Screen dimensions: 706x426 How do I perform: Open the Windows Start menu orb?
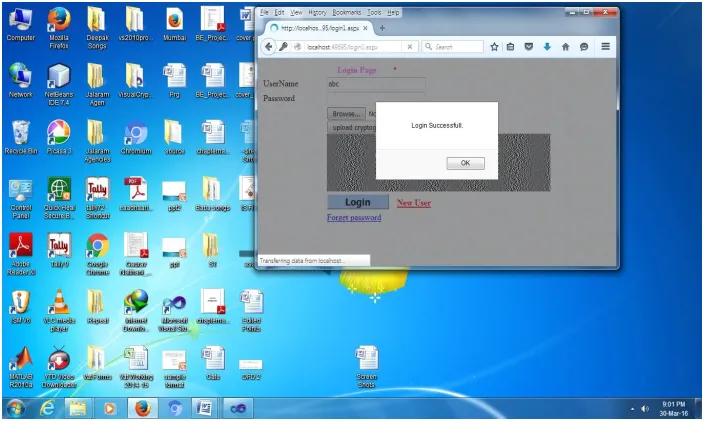16,409
